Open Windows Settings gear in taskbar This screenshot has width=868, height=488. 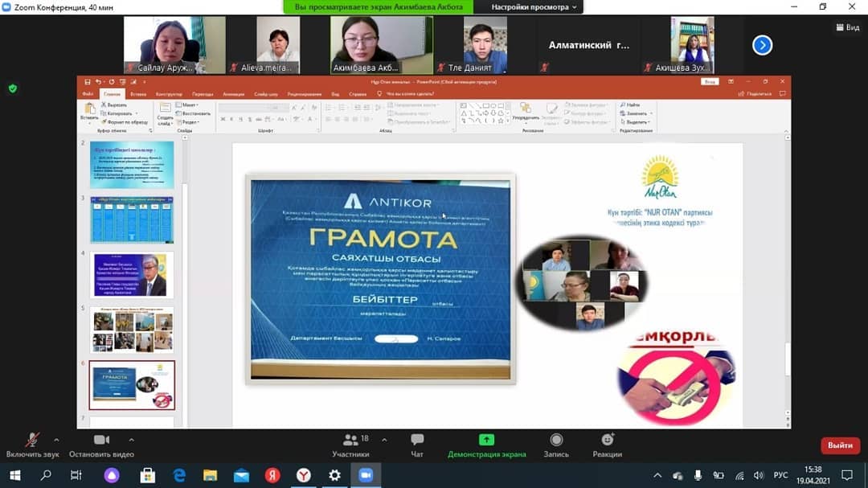(x=335, y=475)
